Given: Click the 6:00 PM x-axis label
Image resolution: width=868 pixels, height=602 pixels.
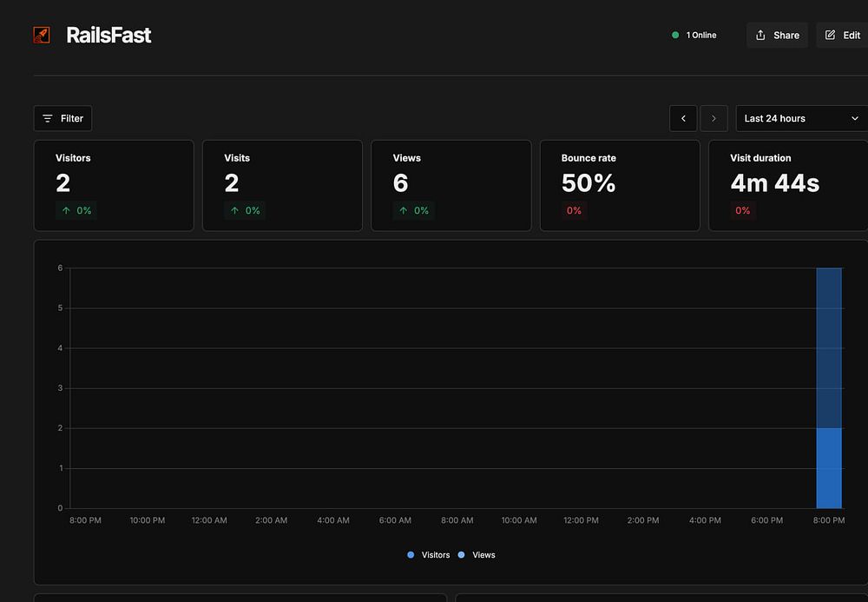Looking at the screenshot, I should point(766,520).
